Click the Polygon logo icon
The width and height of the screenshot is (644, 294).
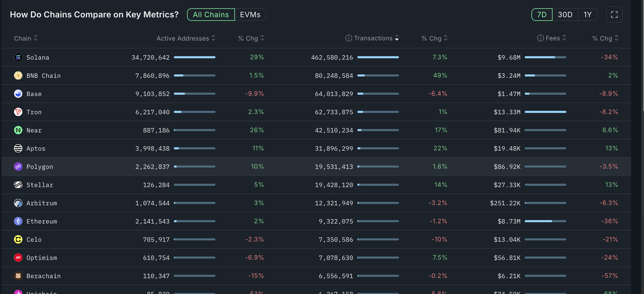coord(18,167)
